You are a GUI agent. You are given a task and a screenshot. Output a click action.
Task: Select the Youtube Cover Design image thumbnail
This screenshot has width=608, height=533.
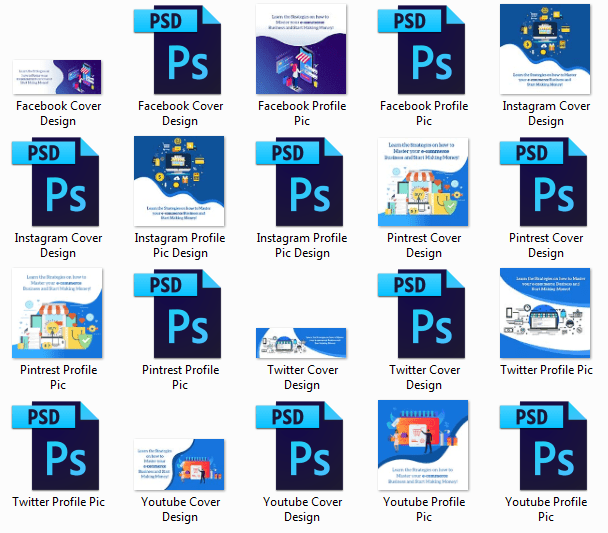coord(179,464)
